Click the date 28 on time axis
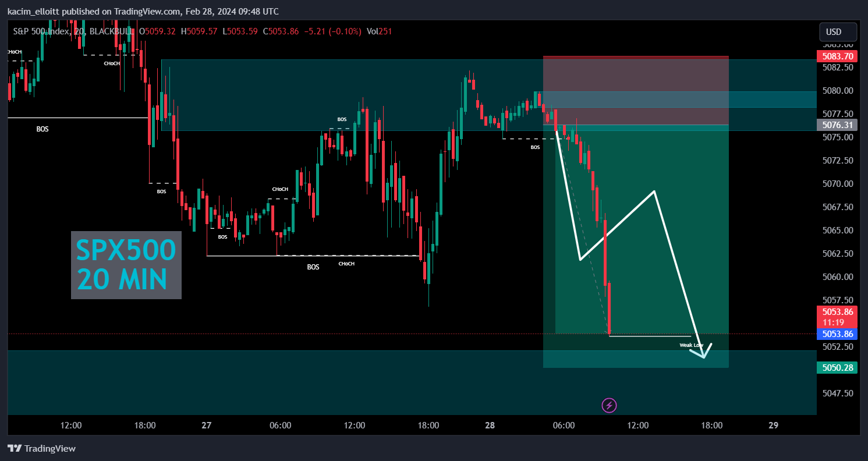The image size is (868, 461). click(490, 425)
